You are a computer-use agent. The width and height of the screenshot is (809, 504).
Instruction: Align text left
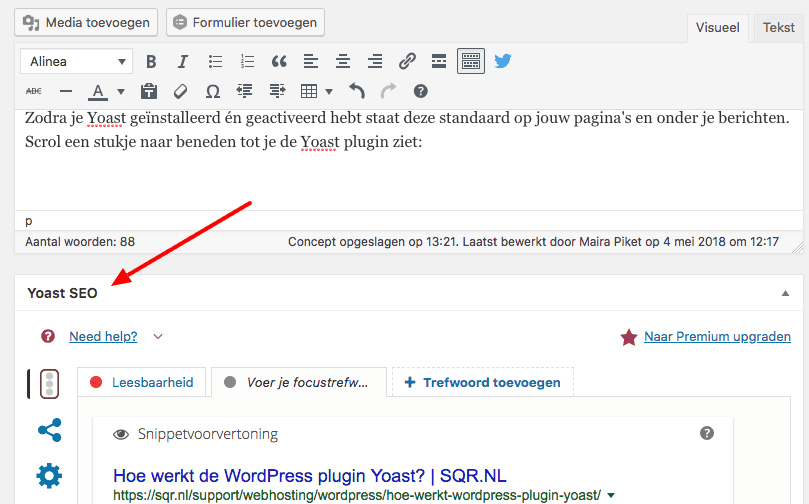[x=311, y=62]
